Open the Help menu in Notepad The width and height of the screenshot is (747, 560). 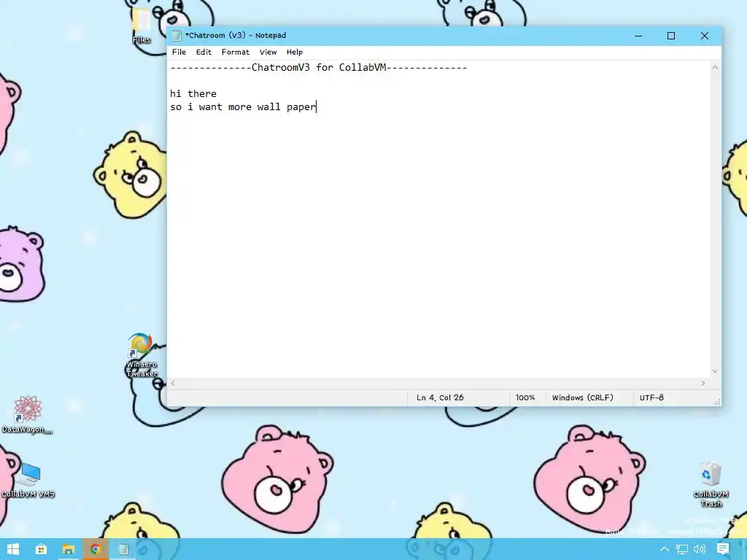point(295,52)
